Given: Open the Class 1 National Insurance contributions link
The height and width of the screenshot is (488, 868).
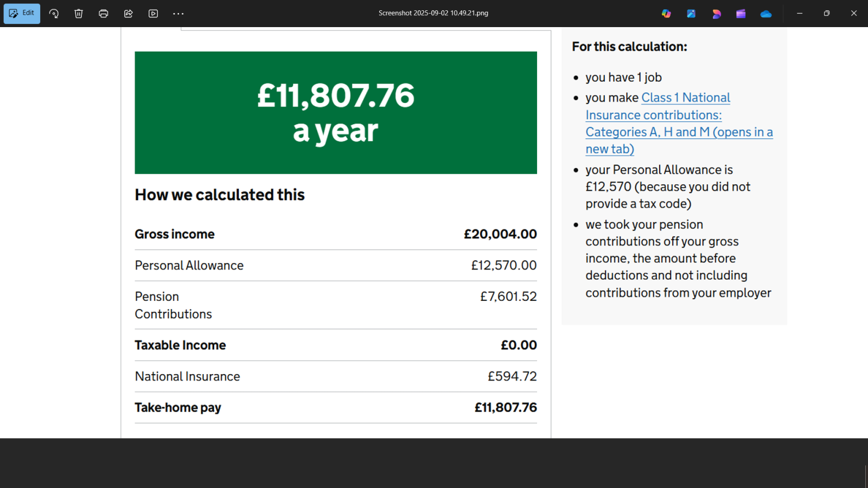Looking at the screenshot, I should click(x=679, y=123).
